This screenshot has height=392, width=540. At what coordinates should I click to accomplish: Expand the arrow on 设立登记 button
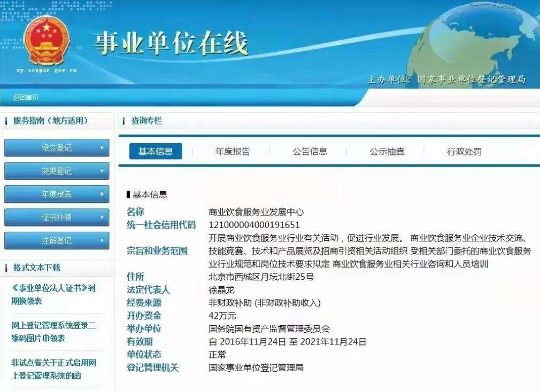tap(102, 148)
